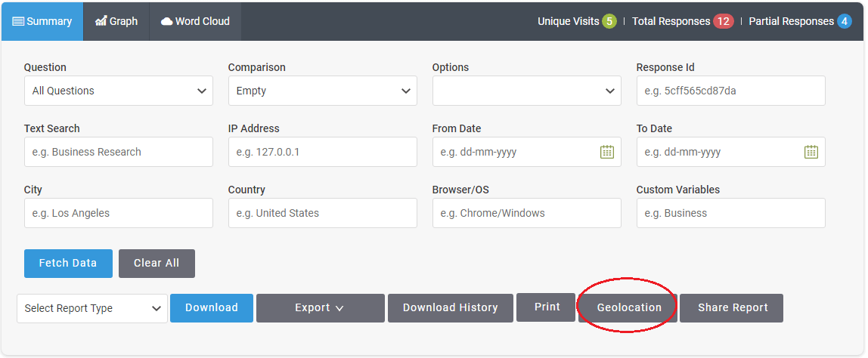
Task: Click the Unique Visits count badge
Action: (609, 22)
